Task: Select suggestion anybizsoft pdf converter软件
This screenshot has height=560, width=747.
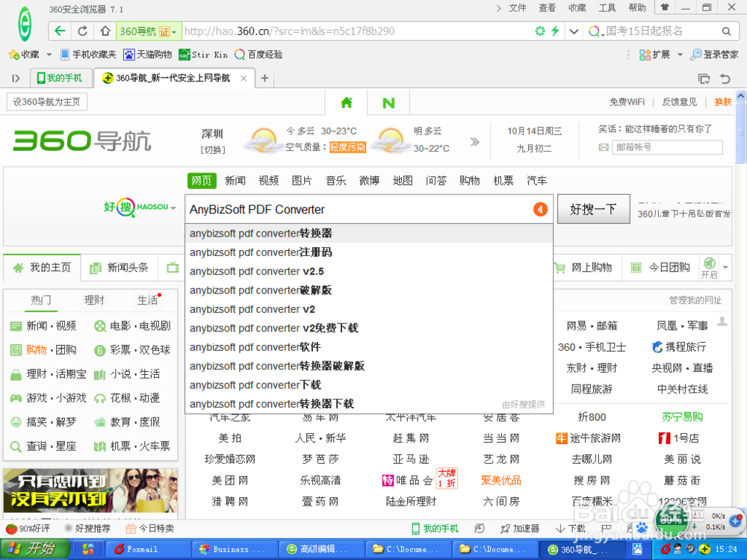Action: [x=369, y=347]
